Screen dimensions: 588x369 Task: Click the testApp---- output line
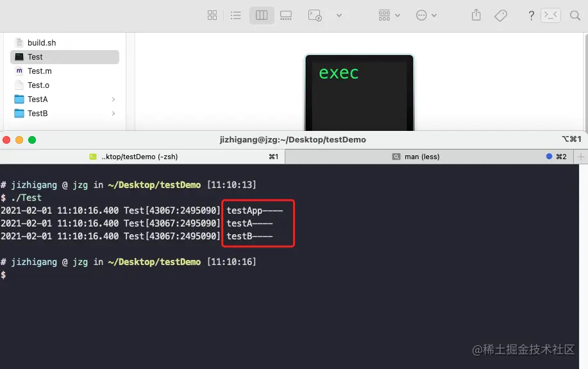pos(255,210)
